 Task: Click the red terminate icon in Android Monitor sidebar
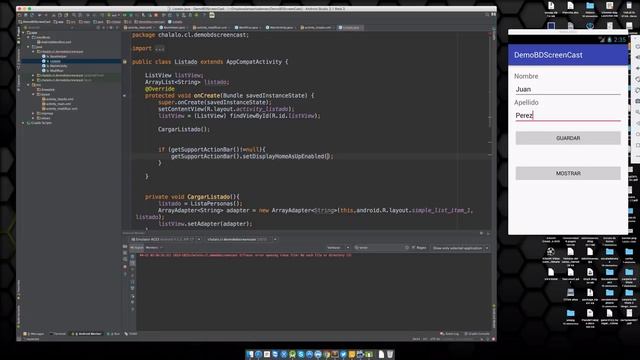tap(125, 267)
